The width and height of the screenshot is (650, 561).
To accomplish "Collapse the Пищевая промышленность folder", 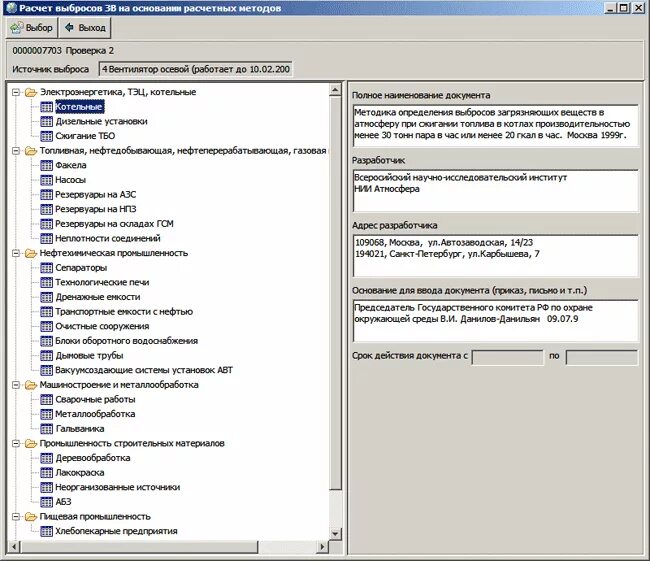I will point(16,517).
